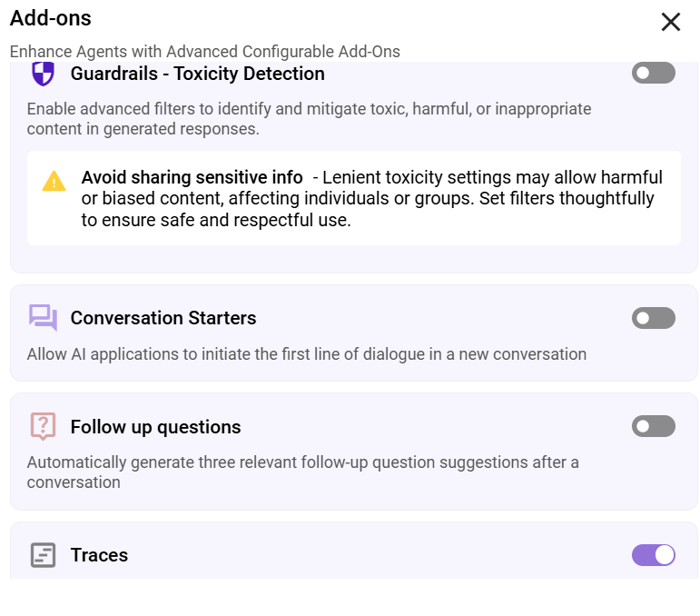Click the Traces list icon
This screenshot has height=616, width=700.
43,555
